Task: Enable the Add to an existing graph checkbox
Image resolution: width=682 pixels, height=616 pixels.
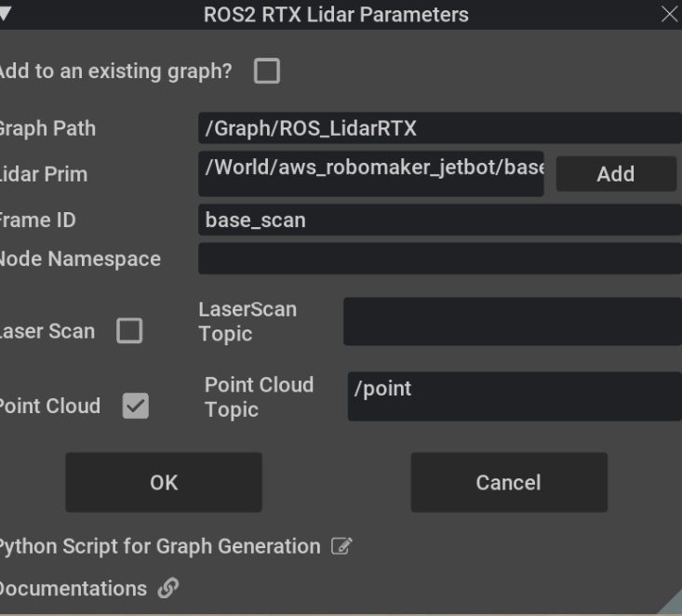Action: point(267,71)
